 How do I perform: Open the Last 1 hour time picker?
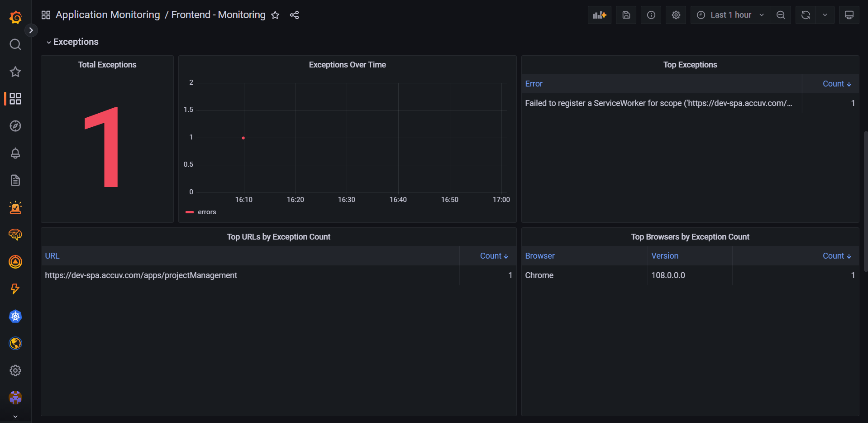click(730, 15)
